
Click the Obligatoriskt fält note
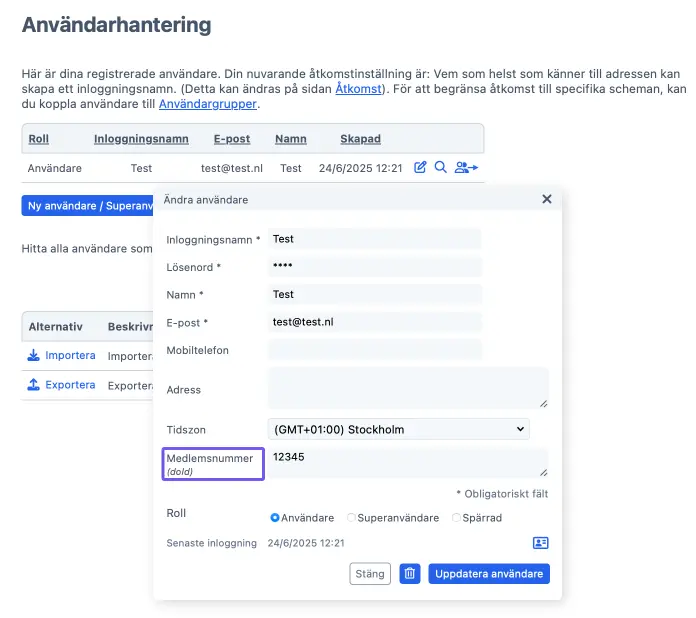coord(502,494)
